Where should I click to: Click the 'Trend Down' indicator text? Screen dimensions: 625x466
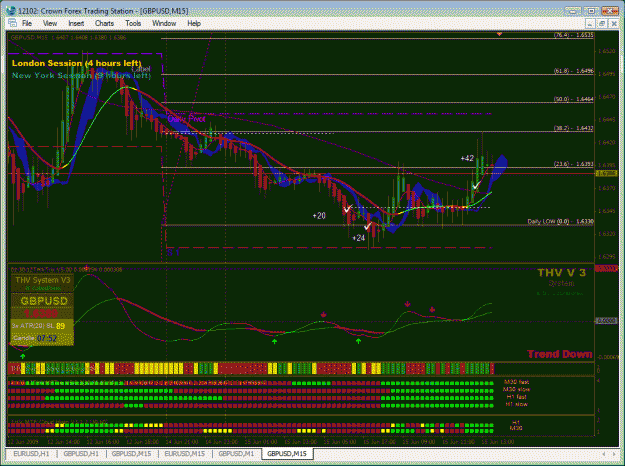tap(560, 354)
